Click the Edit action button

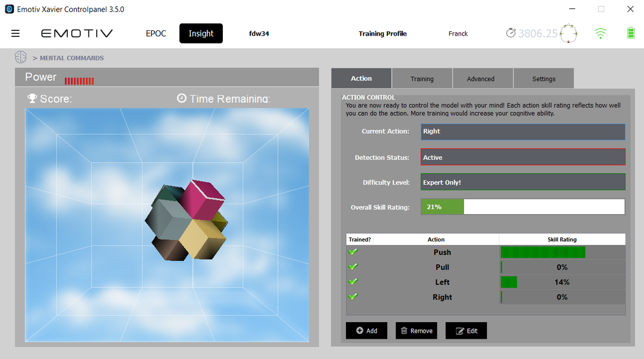pyautogui.click(x=466, y=331)
